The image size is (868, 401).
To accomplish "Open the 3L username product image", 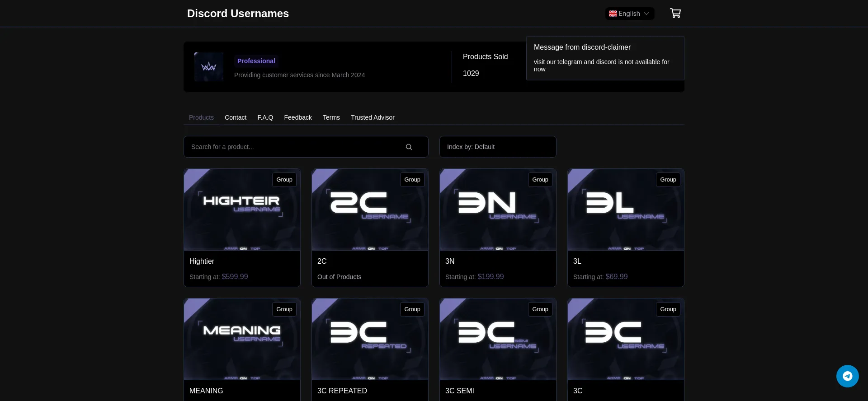I will point(626,210).
